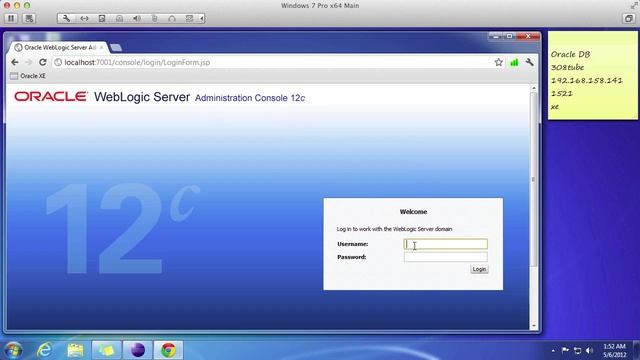Close the Oracle WebLogic Server tab
This screenshot has width=640, height=360.
tap(101, 47)
